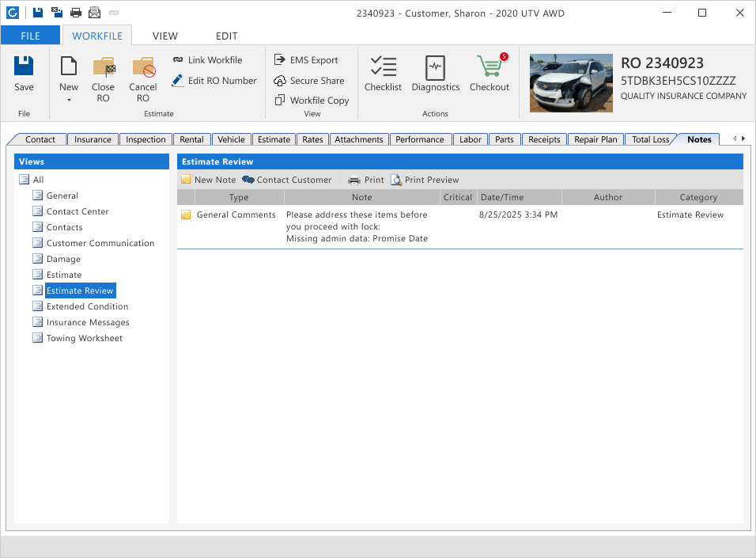Open the FILE ribbon tab
756x558 pixels.
point(30,36)
